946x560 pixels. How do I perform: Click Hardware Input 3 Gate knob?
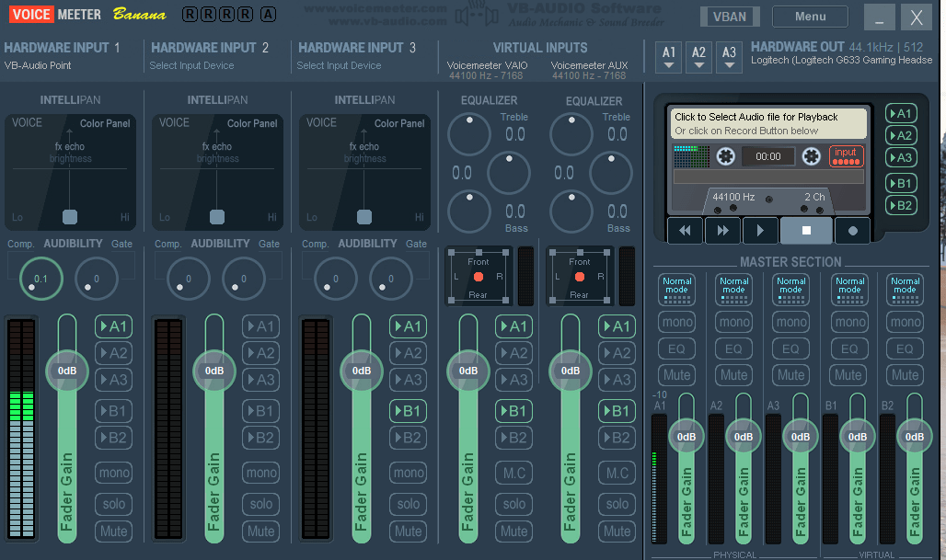(x=391, y=279)
